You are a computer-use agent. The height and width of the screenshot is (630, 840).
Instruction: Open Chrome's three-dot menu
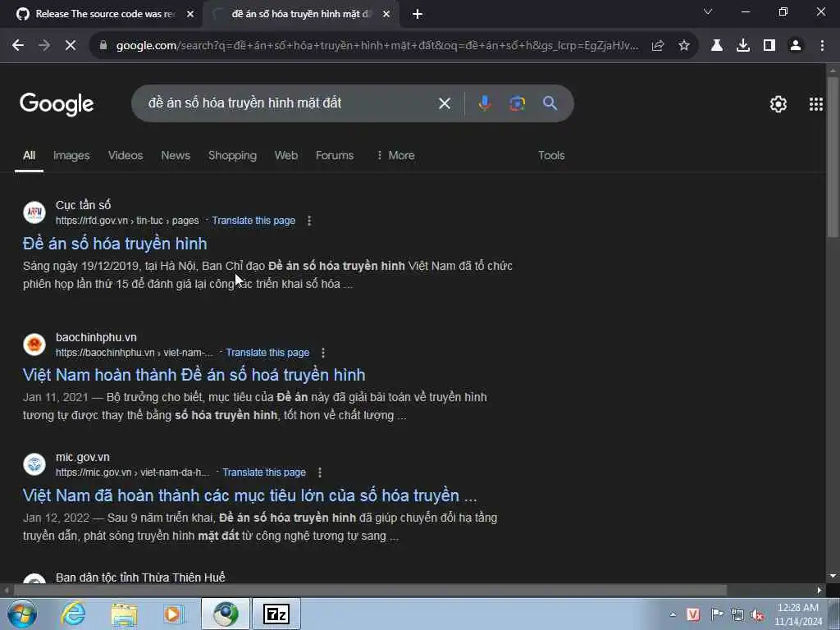pos(822,46)
